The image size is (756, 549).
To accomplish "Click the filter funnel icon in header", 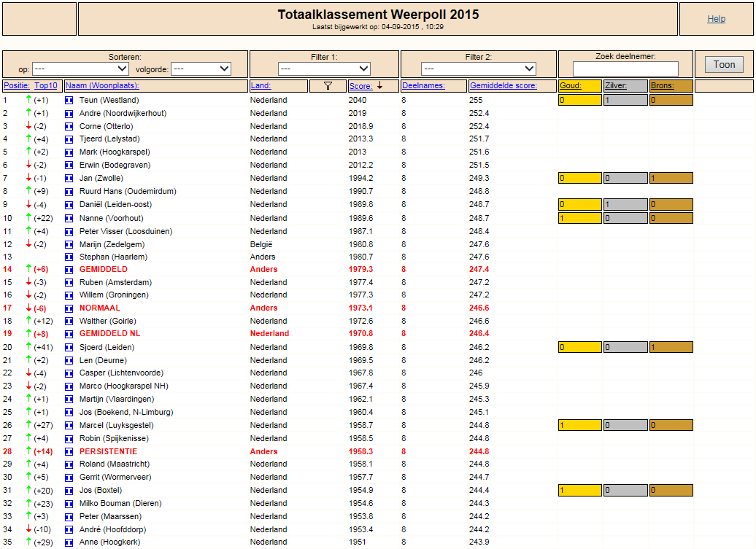I will pos(328,86).
